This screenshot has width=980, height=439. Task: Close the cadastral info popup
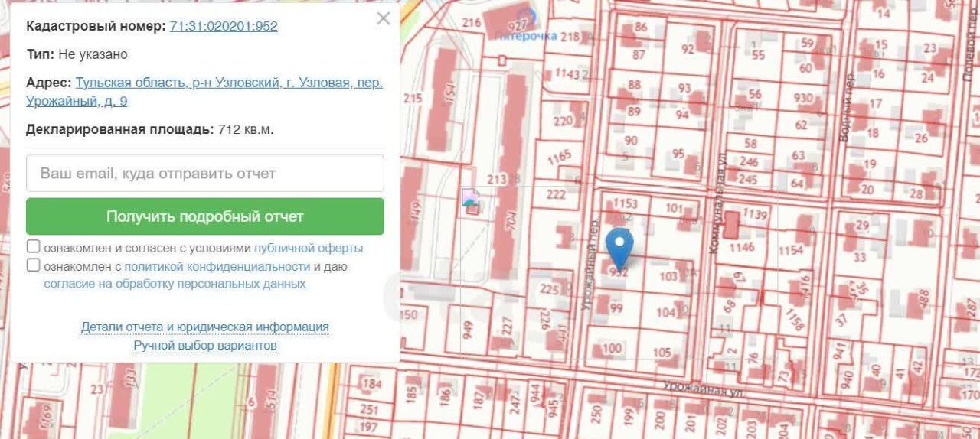[384, 19]
